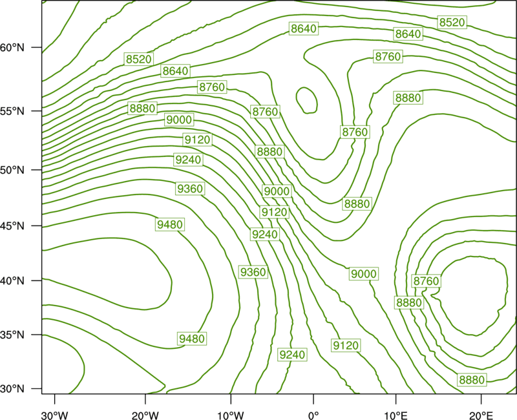This screenshot has height=420, width=517.
Task: Select the 45°N latitude axis label
Action: (x=12, y=226)
